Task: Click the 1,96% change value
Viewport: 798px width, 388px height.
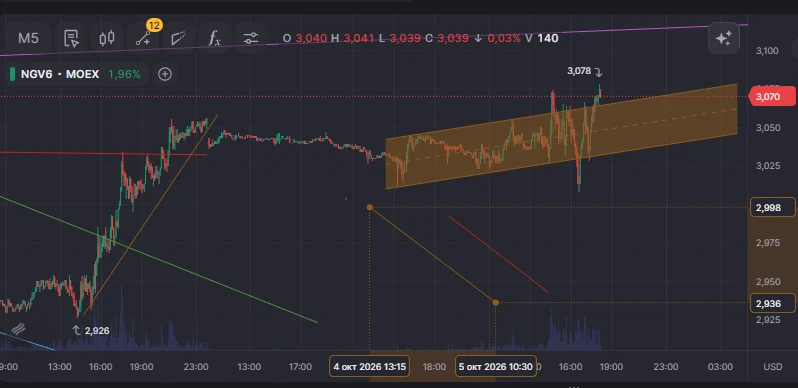Action: click(x=124, y=74)
